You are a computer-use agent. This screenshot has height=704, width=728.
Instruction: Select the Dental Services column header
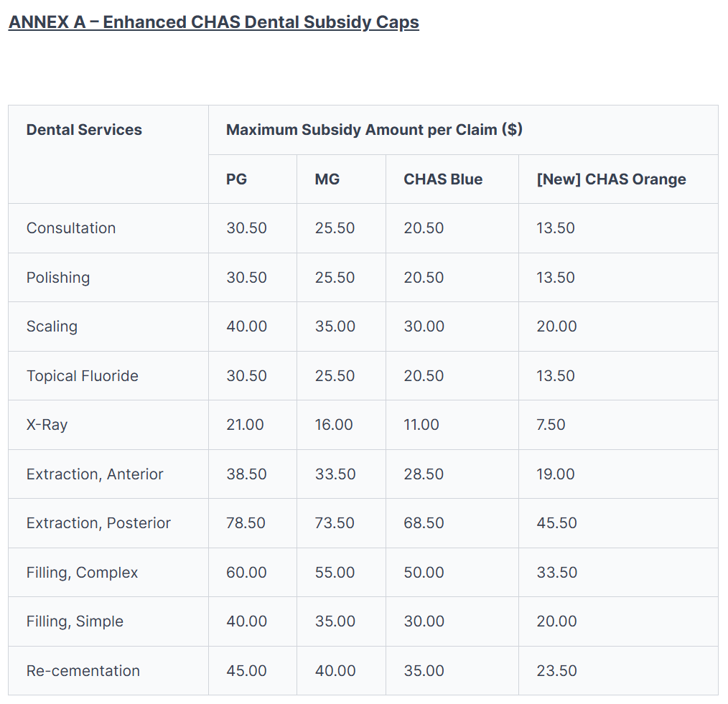click(x=84, y=130)
